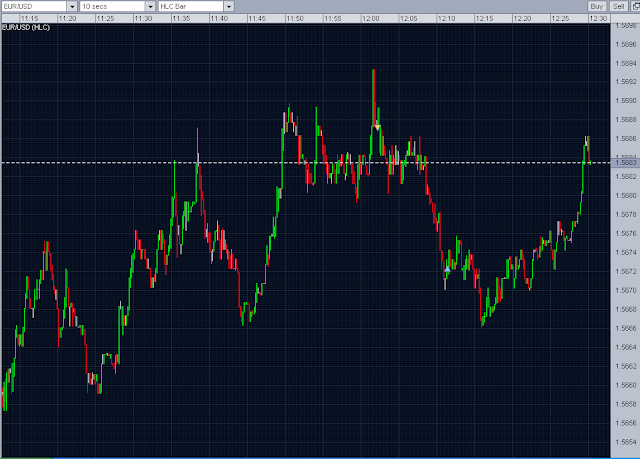Click the 1.5674 price axis label
The height and width of the screenshot is (459, 640).
(x=626, y=252)
